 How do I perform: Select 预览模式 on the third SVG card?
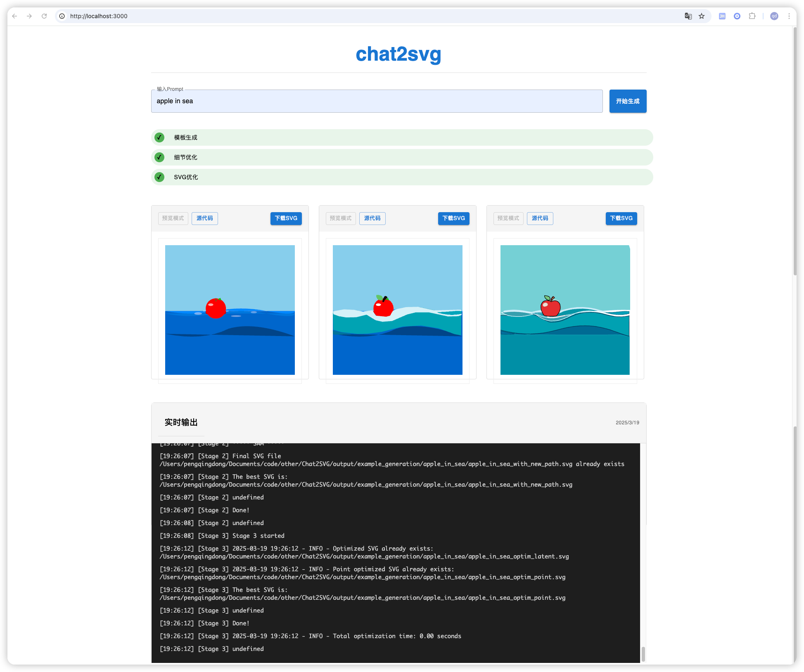(508, 218)
